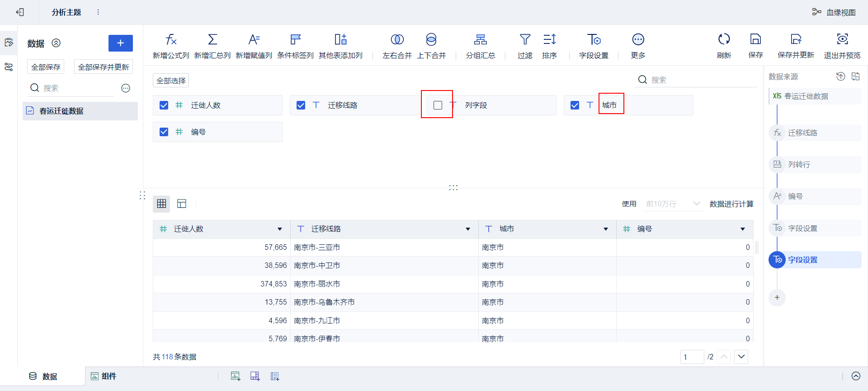Select the 迁移线路 formula step
This screenshot has width=868, height=391.
(815, 133)
